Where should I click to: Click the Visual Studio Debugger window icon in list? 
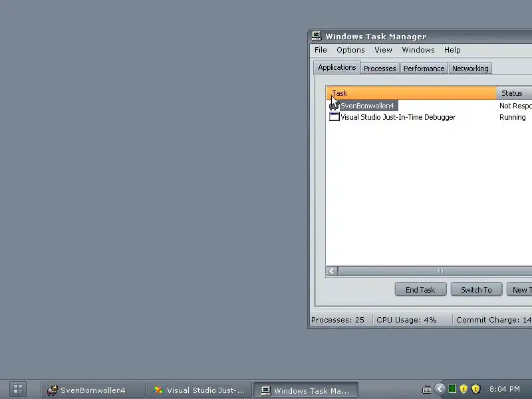click(334, 117)
